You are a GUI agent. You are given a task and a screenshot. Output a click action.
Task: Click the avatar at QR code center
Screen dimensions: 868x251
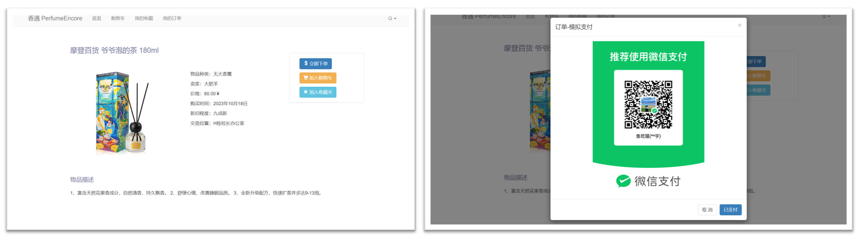648,105
